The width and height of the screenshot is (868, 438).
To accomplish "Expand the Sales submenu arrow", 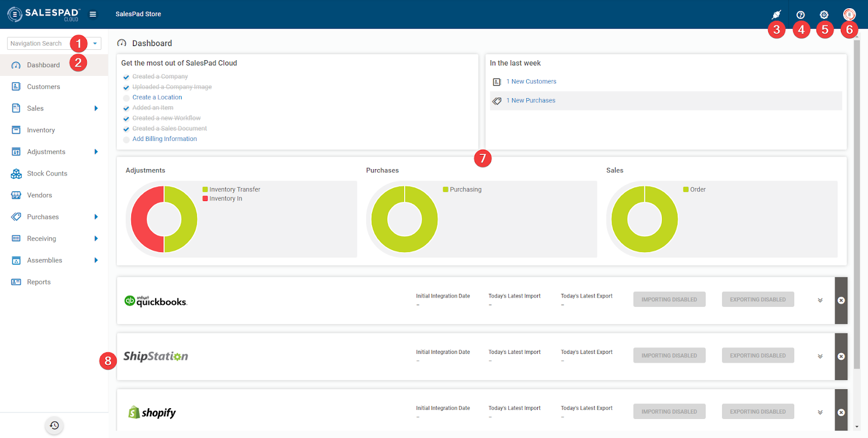I will 96,108.
